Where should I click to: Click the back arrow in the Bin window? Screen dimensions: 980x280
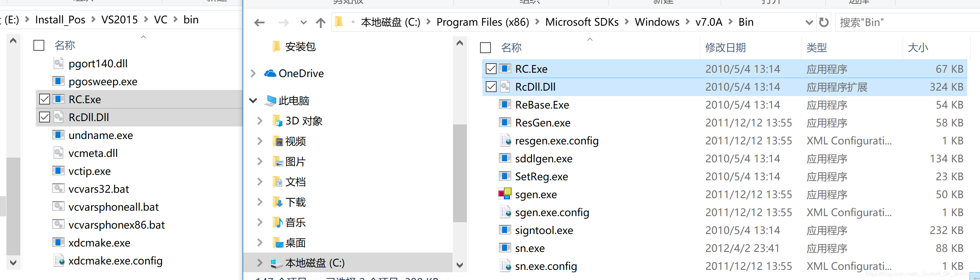pos(259,22)
